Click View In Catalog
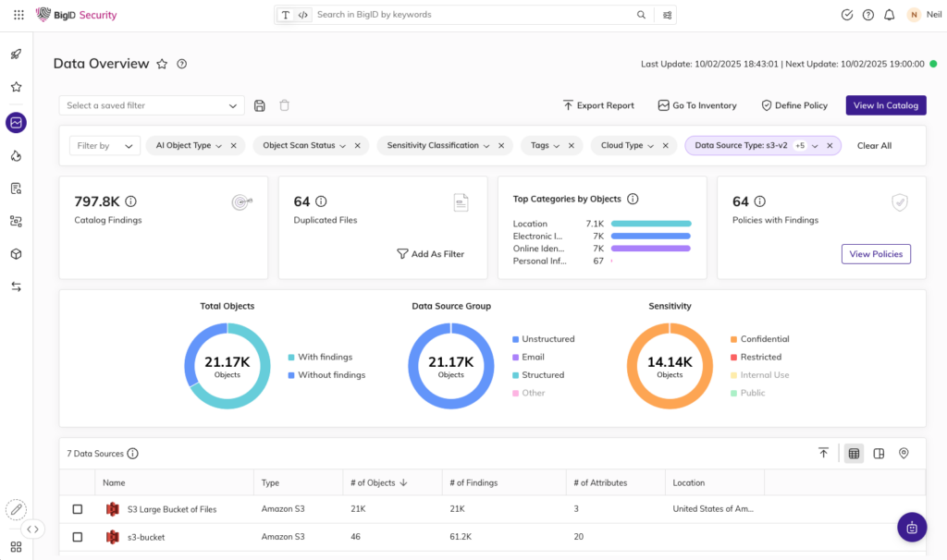This screenshot has width=947, height=560. pyautogui.click(x=886, y=105)
